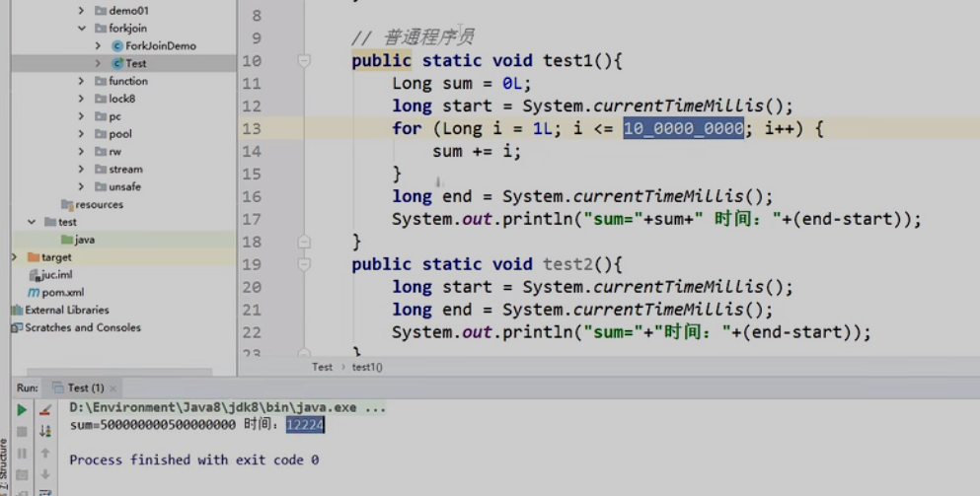Select the test folder label
Viewport: 980px width, 496px height.
click(x=67, y=222)
